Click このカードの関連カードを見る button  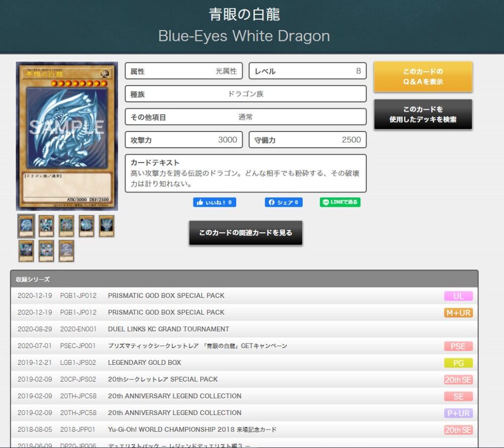click(246, 232)
